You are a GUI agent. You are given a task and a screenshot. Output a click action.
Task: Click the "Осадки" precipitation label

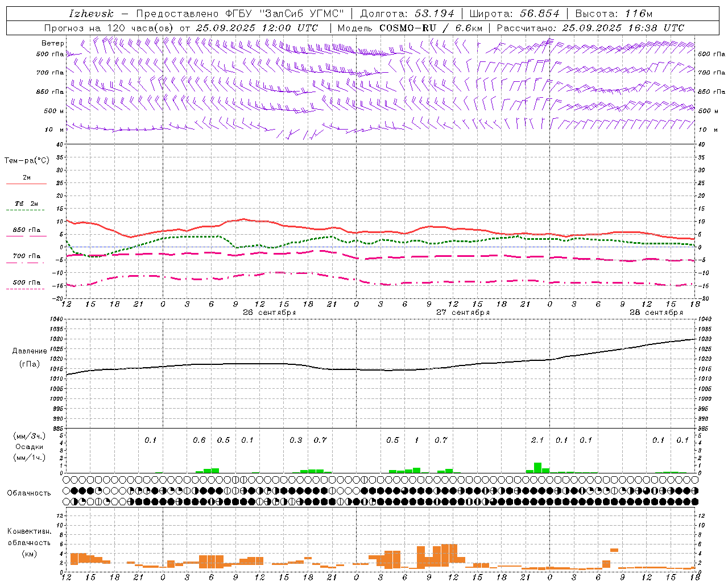point(29,447)
